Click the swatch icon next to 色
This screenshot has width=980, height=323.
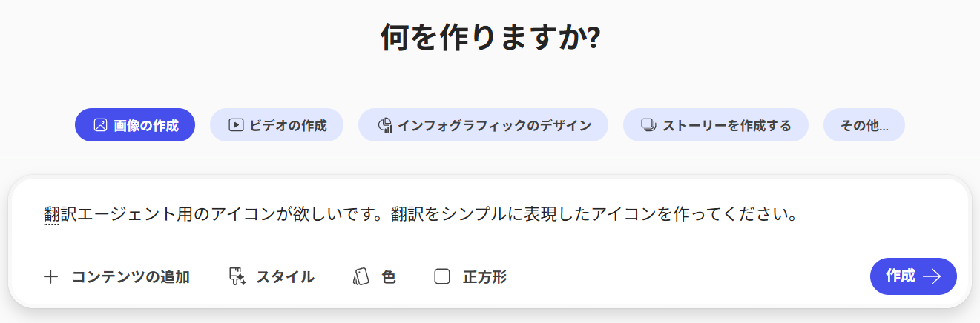pos(361,277)
